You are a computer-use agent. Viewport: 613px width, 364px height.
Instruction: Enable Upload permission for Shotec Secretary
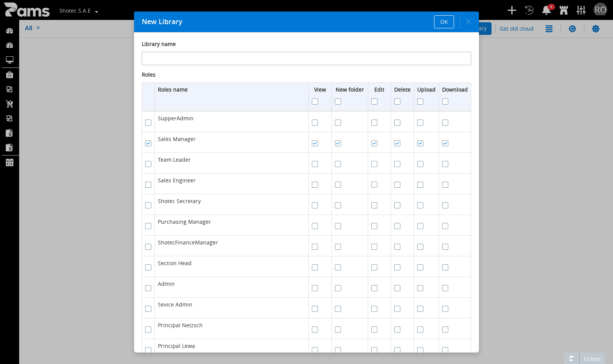pyautogui.click(x=420, y=205)
